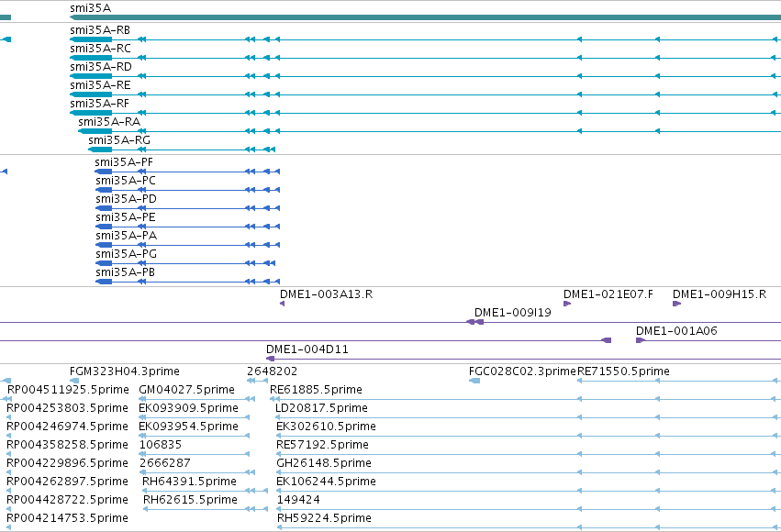
Task: Click the smi35A gene span bar
Action: pos(425,17)
